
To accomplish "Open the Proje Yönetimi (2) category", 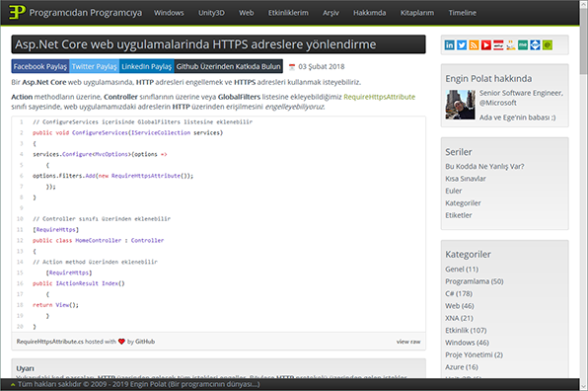I will tap(474, 354).
